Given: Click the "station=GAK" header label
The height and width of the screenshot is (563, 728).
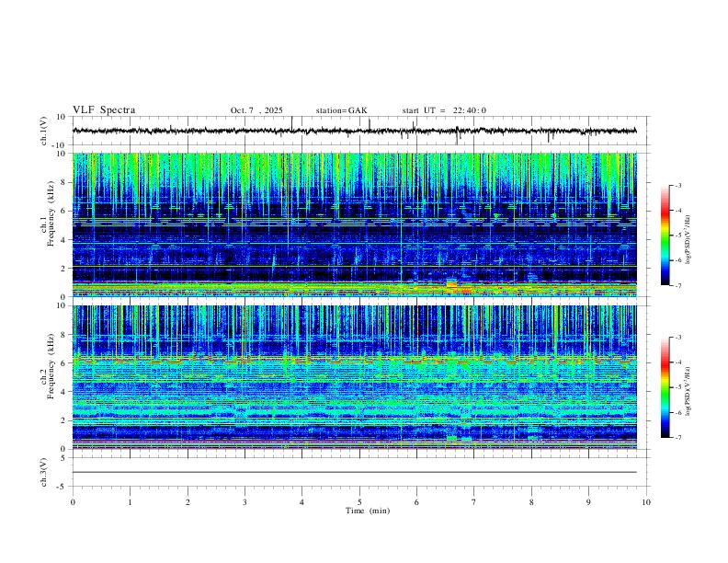Looking at the screenshot, I should tap(341, 110).
